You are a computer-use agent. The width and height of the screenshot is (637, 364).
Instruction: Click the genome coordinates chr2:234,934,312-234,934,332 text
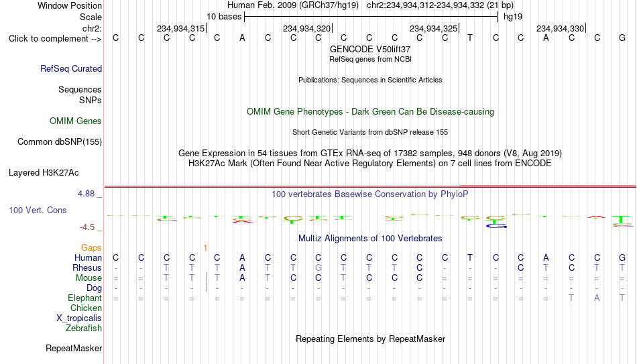pos(425,5)
